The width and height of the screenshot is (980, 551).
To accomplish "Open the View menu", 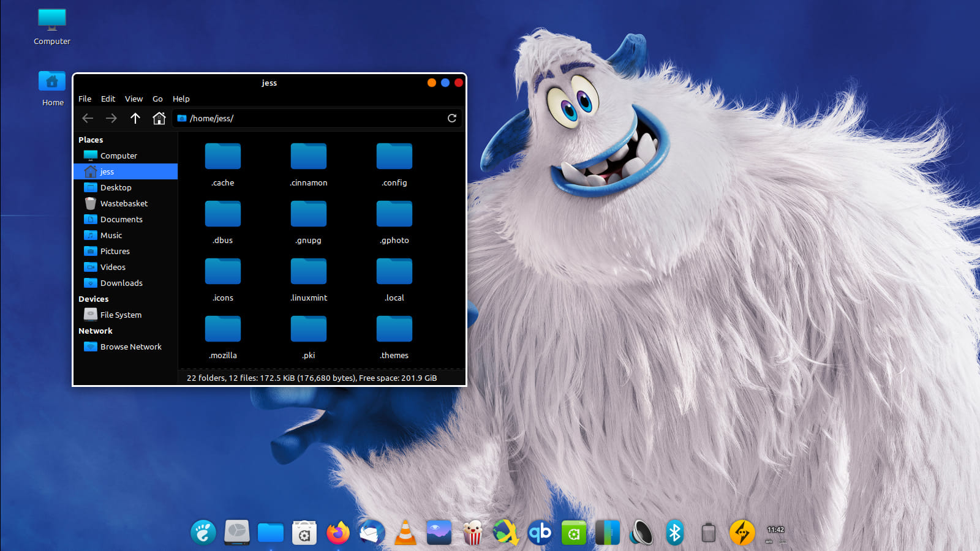I will coord(134,99).
